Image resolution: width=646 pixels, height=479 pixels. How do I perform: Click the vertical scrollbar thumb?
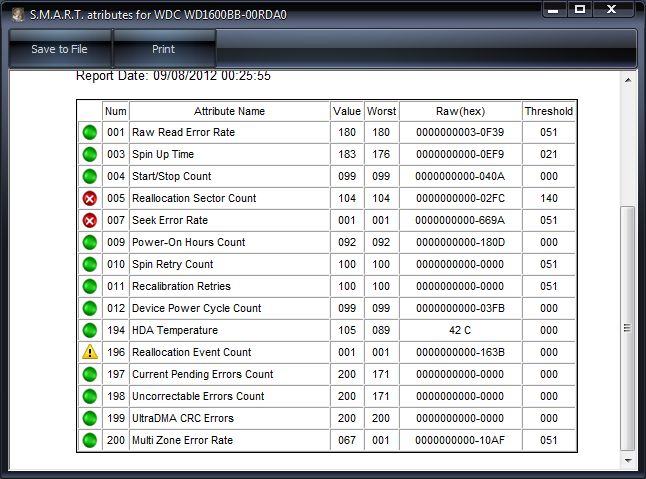click(x=627, y=328)
